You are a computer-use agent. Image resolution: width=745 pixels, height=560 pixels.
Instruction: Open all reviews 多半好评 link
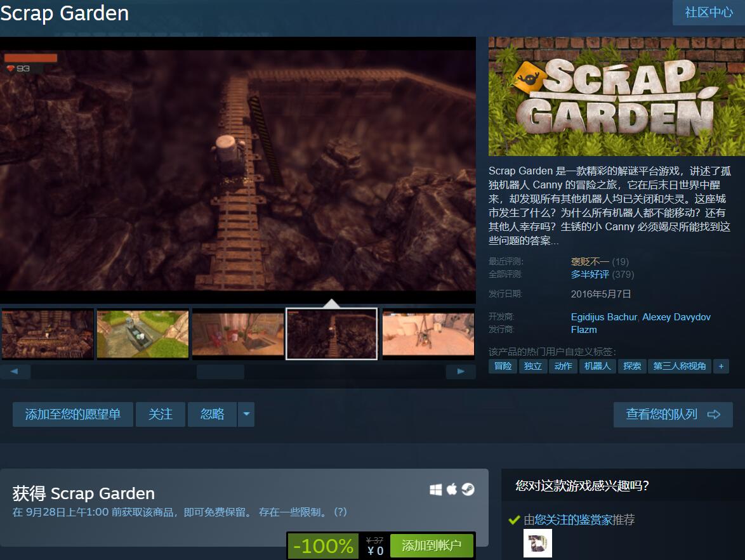click(x=590, y=275)
